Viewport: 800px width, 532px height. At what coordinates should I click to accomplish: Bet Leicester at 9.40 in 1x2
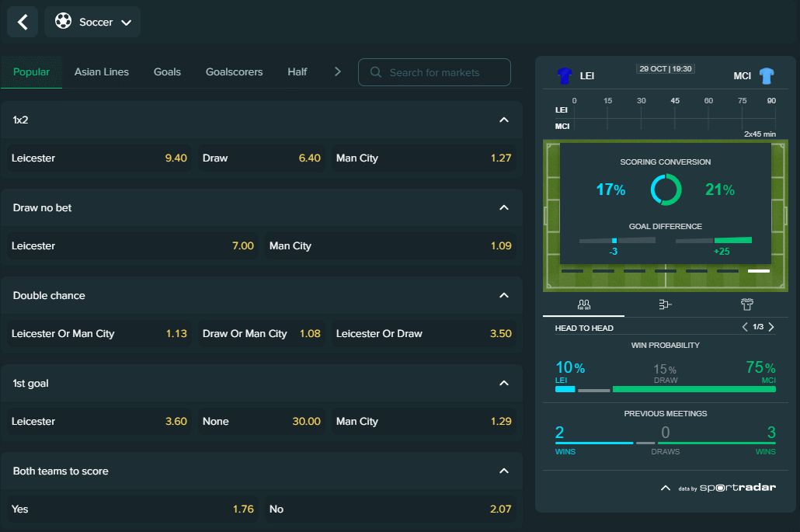pyautogui.click(x=99, y=158)
